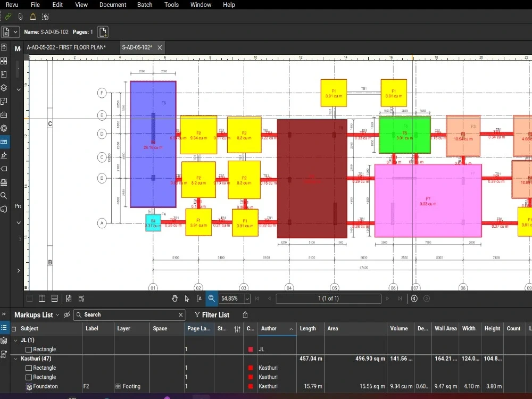Collapse the Kasthuri (47) group
This screenshot has width=532, height=399.
pos(15,359)
